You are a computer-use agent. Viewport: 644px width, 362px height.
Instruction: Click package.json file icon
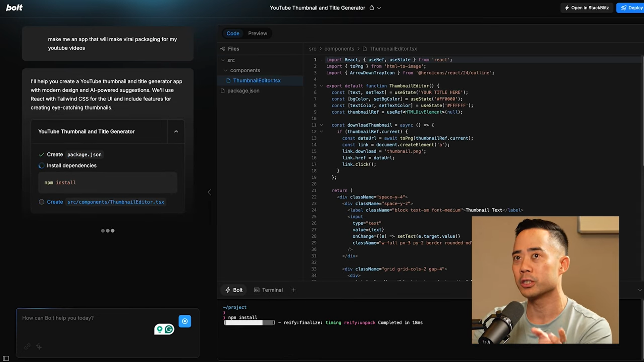click(222, 91)
